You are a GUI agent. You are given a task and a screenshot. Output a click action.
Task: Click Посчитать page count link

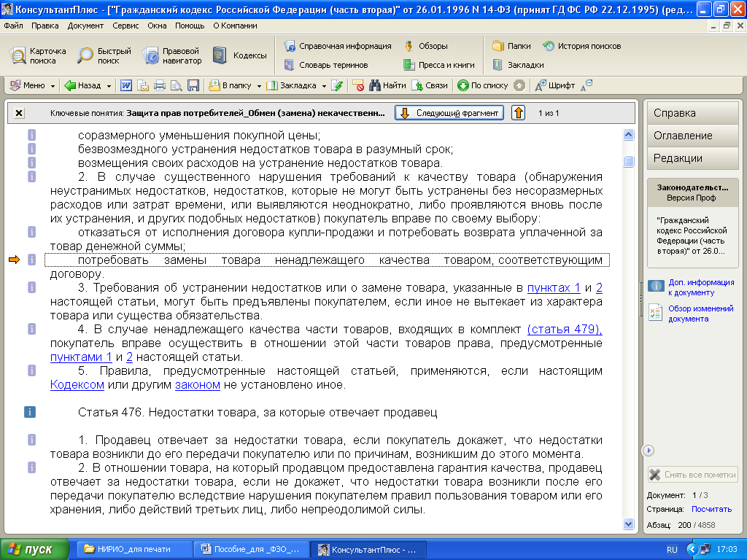711,509
